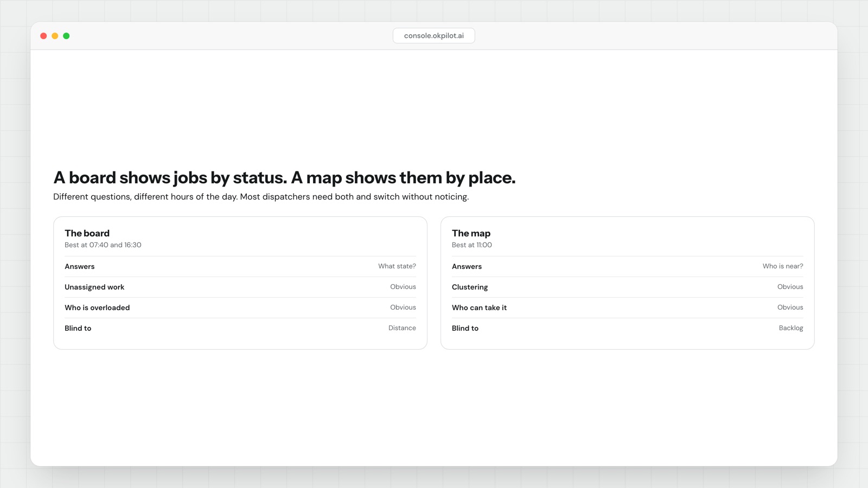Click the 'Backlog' value in map card

click(x=791, y=328)
